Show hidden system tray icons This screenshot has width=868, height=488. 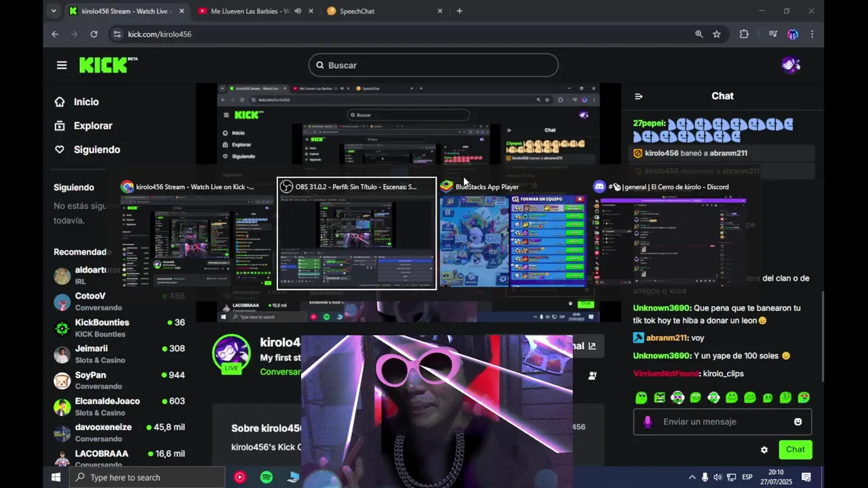click(692, 477)
